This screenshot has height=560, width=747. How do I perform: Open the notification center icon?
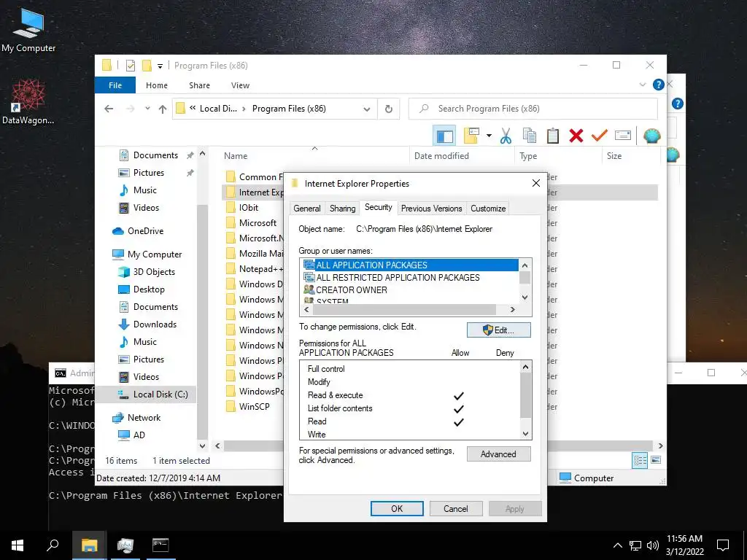point(723,545)
